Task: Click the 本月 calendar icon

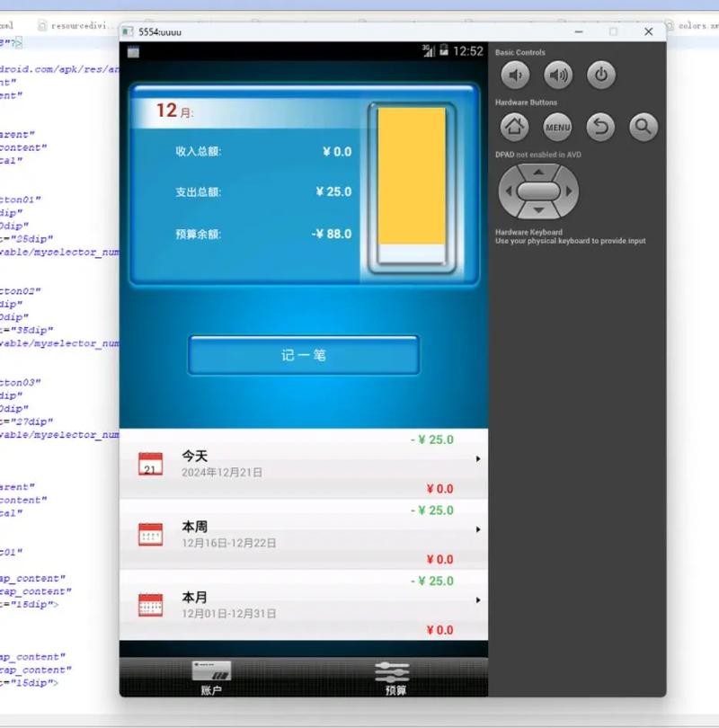Action: tap(150, 604)
